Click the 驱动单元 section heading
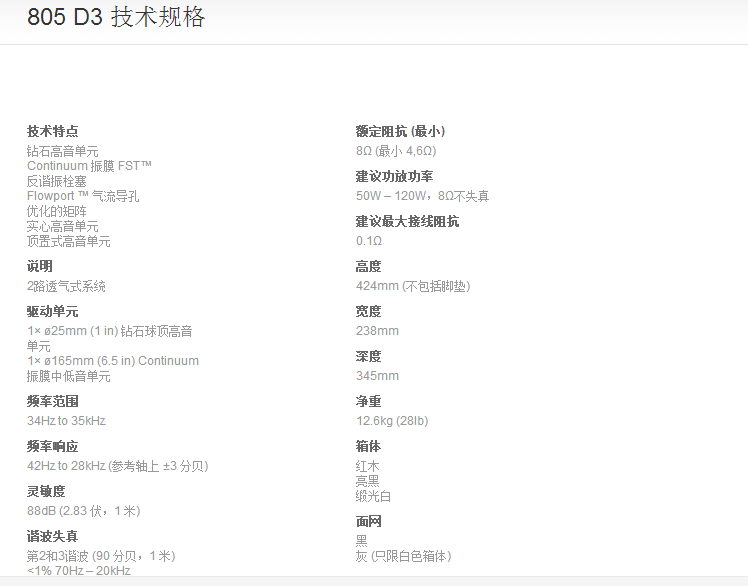Screen dimensions: 748x586 click(53, 311)
